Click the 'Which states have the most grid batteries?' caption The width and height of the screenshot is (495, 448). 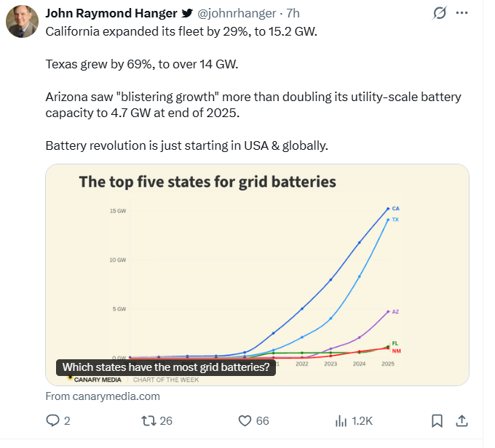[166, 368]
